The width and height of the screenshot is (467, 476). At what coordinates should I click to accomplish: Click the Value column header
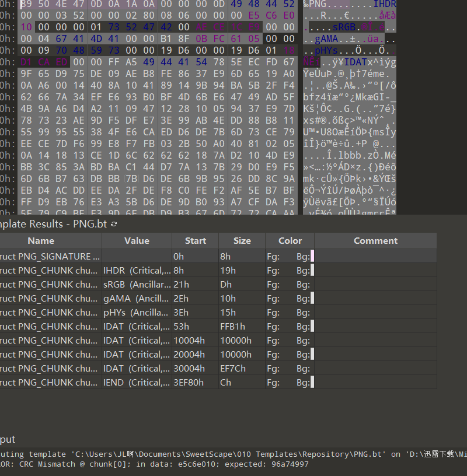click(137, 240)
